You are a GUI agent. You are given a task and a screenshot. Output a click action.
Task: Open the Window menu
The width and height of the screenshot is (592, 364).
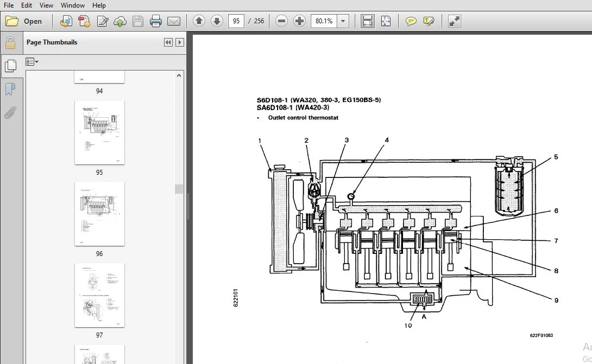(72, 5)
